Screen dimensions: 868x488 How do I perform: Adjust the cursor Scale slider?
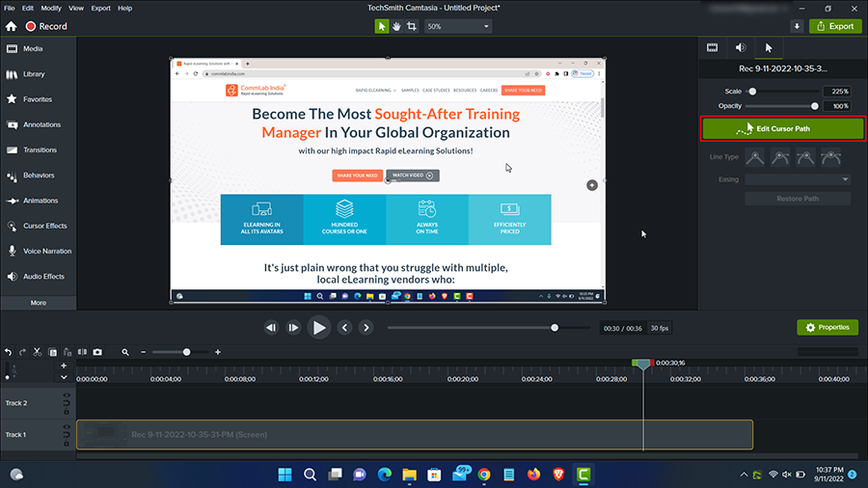(752, 92)
